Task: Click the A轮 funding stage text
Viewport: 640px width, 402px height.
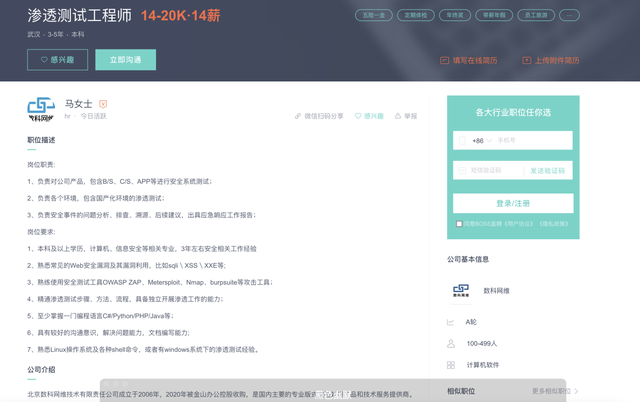Action: [x=471, y=322]
